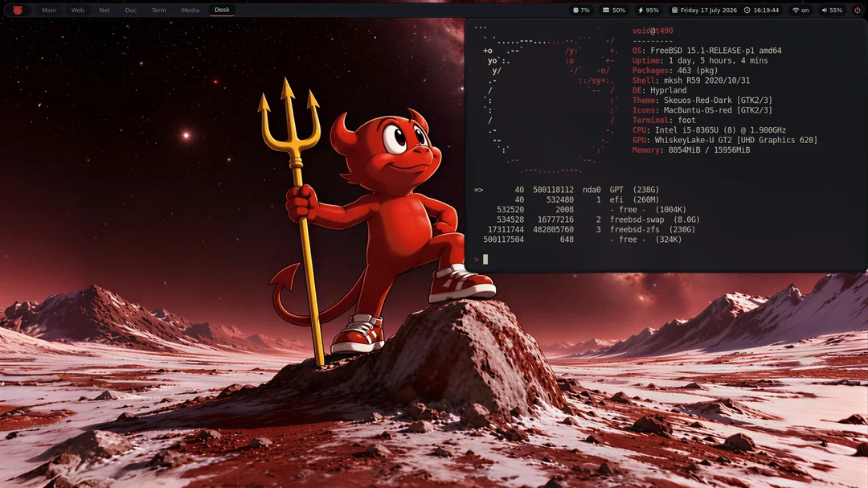
Task: Switch to the Main workspace
Action: 49,10
